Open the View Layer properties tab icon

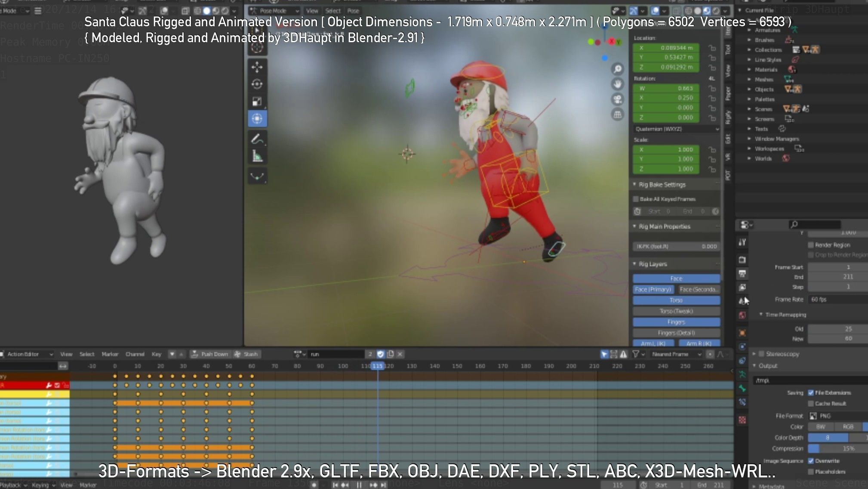tap(742, 287)
